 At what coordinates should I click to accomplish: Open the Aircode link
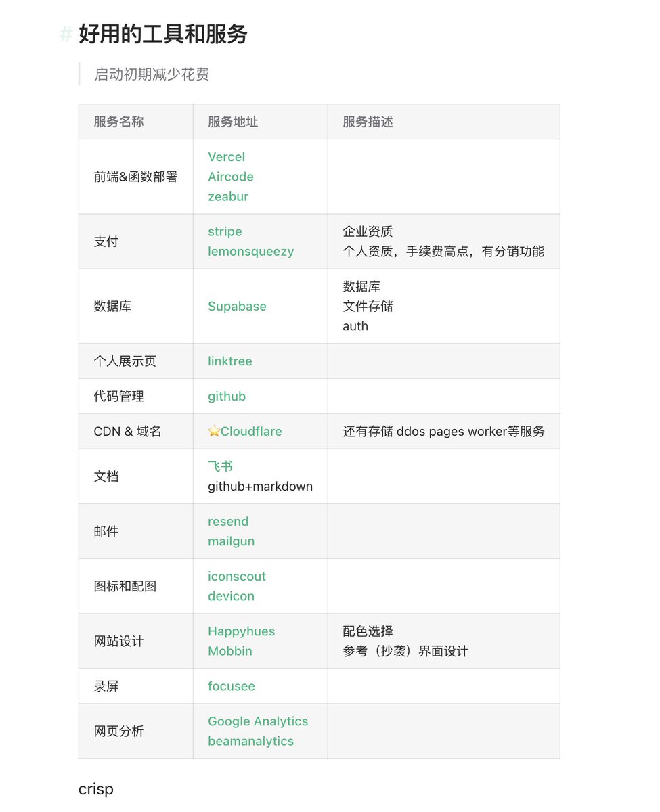(230, 177)
